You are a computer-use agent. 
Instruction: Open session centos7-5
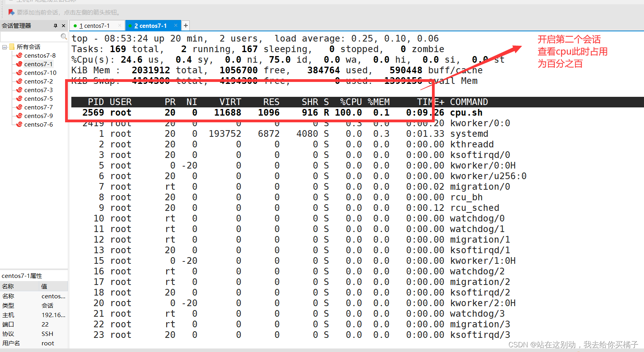tap(38, 98)
